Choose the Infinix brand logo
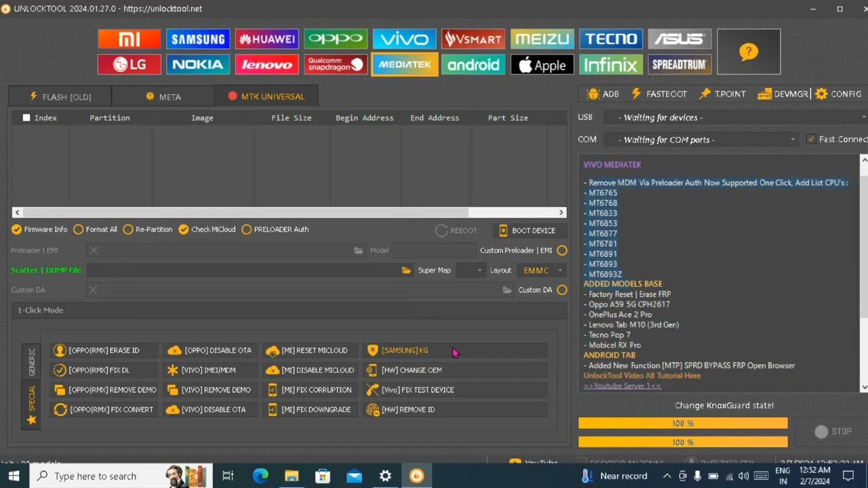Screen dimensions: 868x488 coord(611,64)
